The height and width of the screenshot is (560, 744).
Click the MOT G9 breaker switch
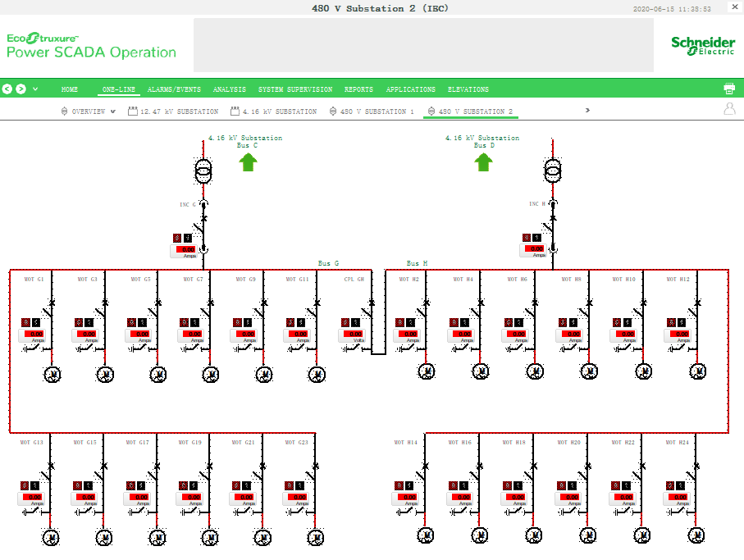(261, 310)
